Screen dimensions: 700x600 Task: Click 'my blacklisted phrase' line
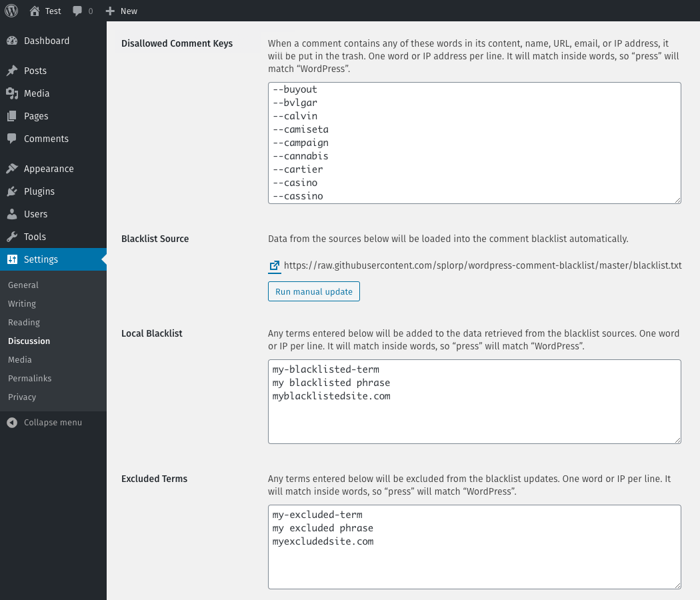(331, 383)
